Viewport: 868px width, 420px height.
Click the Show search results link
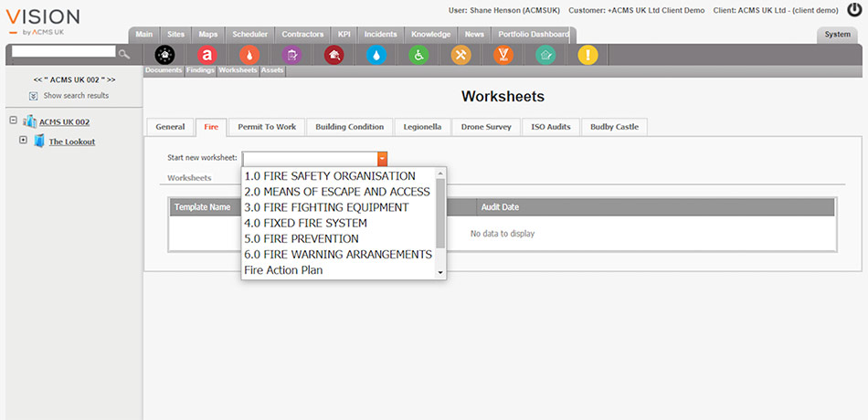[77, 96]
